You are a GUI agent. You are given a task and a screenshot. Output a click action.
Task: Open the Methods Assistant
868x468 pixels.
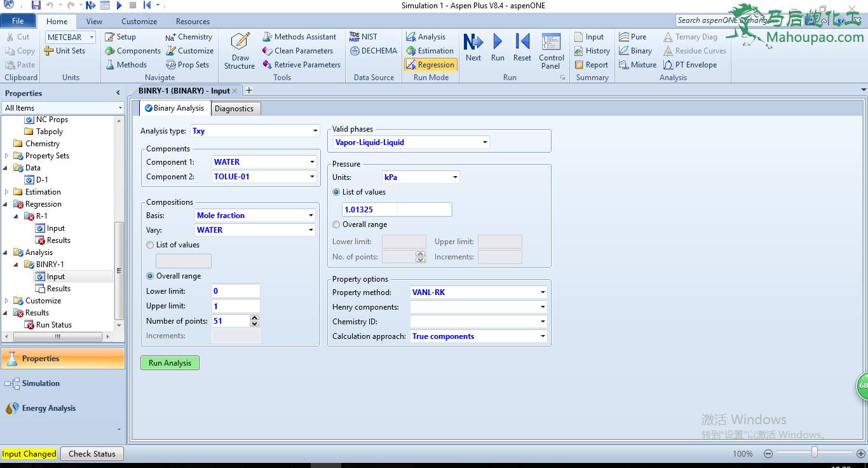pos(299,37)
